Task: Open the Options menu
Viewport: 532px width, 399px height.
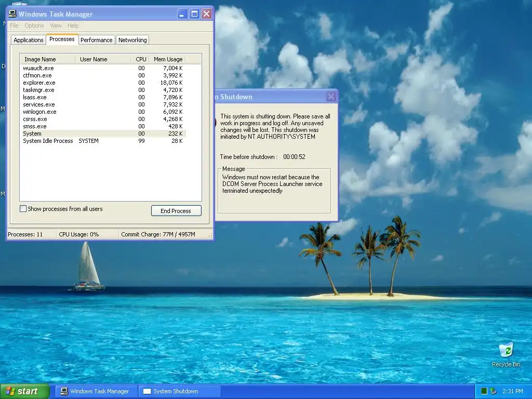Action: pyautogui.click(x=34, y=25)
